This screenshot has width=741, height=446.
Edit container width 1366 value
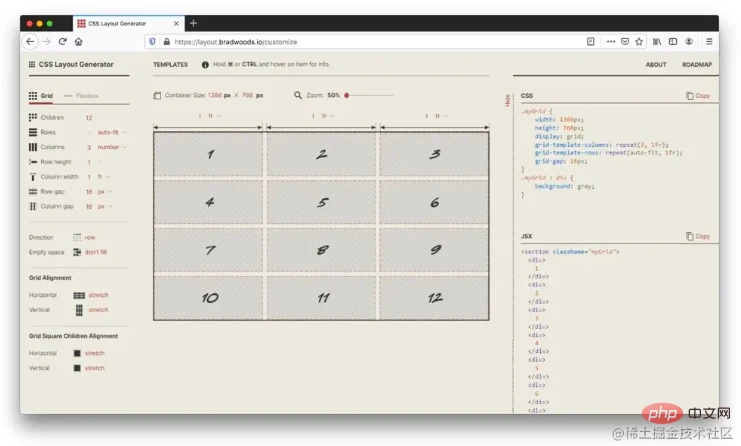[215, 95]
